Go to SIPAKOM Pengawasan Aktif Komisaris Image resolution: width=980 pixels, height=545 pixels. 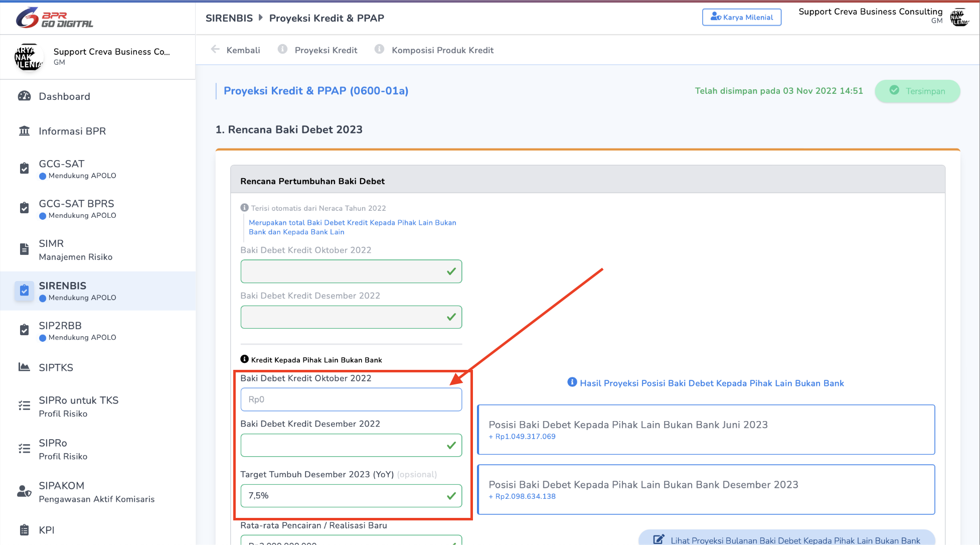tap(98, 492)
